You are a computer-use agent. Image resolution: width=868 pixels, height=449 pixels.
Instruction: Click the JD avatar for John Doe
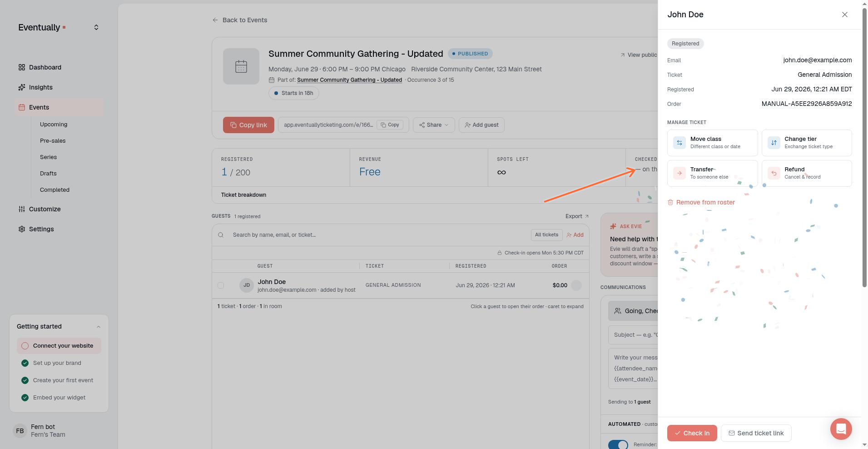(x=247, y=285)
